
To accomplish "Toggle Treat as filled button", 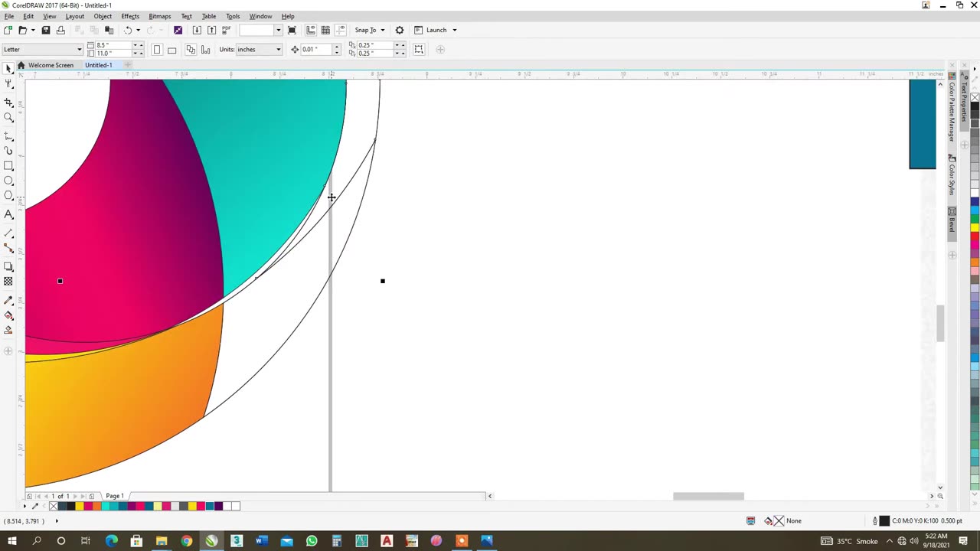I will 419,50.
